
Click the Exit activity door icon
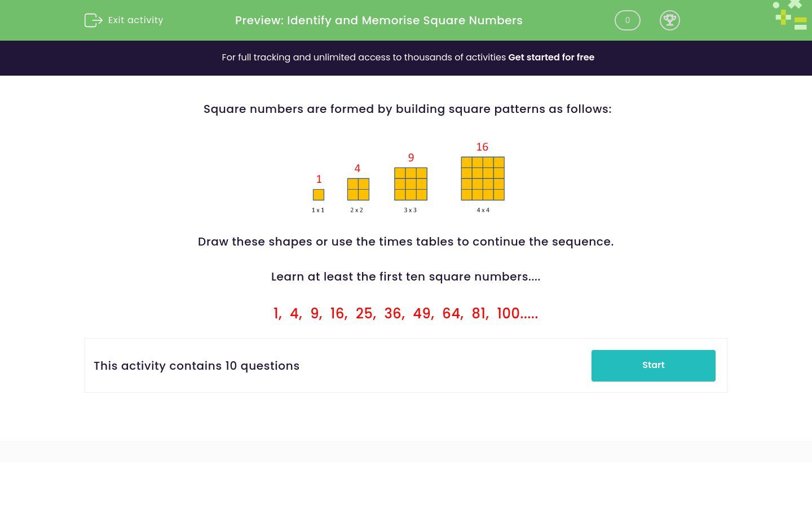pos(94,20)
